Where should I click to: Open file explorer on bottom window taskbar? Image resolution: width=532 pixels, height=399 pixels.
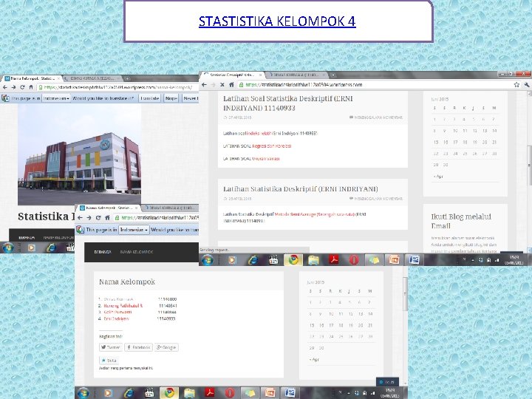189,393
